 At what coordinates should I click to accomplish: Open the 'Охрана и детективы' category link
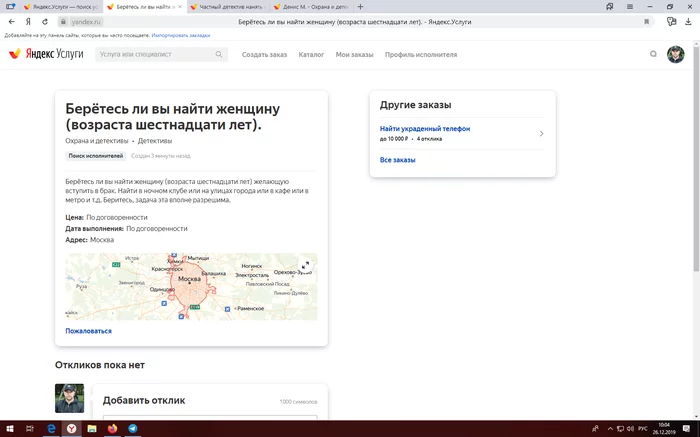pyautogui.click(x=96, y=141)
